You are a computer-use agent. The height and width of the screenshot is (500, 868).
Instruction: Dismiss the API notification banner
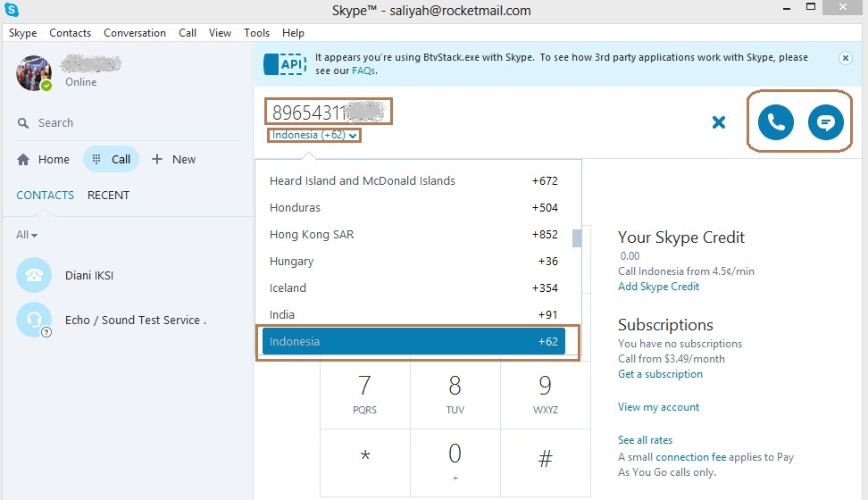pyautogui.click(x=846, y=57)
